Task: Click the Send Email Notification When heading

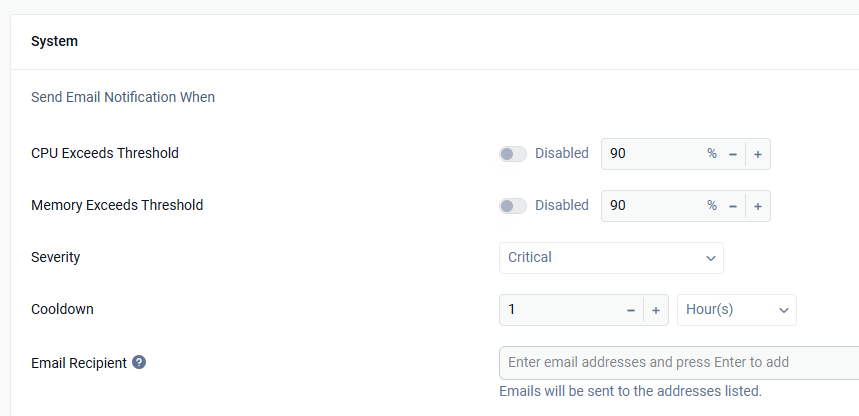Action: click(x=123, y=98)
